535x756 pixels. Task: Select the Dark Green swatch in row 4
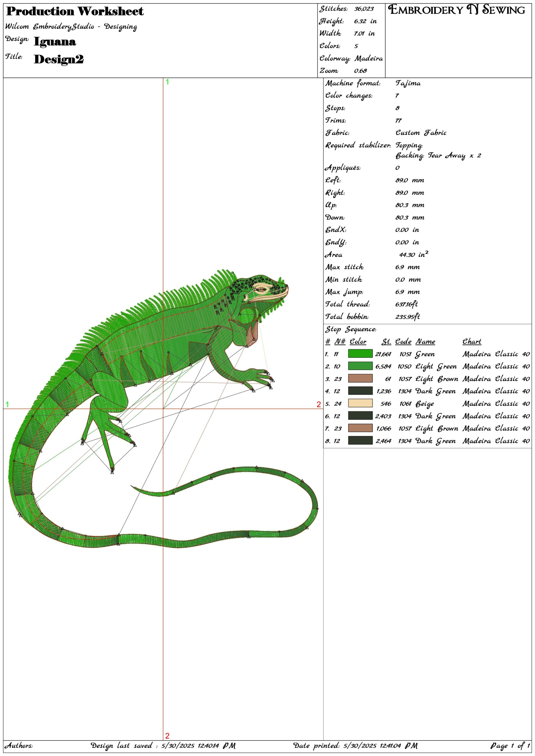click(360, 391)
